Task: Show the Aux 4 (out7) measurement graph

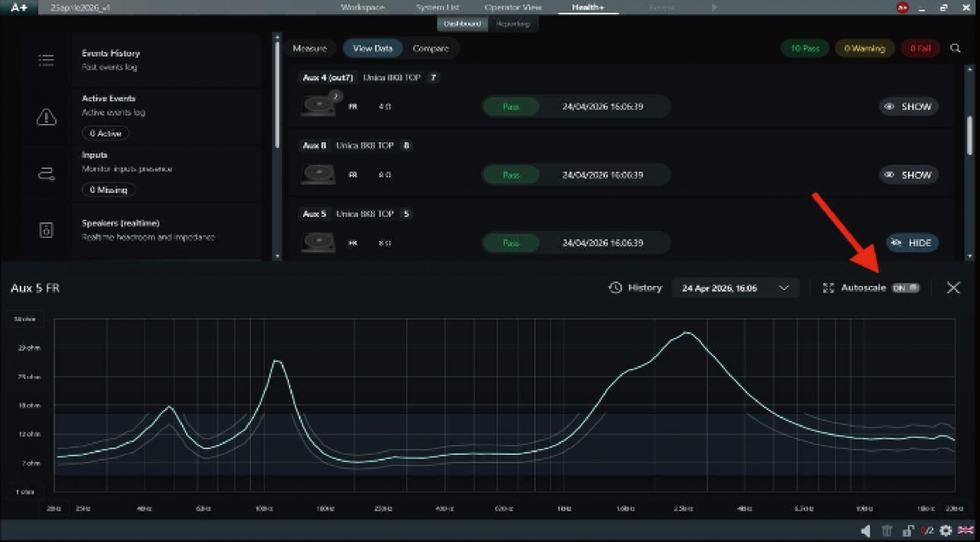Action: (908, 106)
